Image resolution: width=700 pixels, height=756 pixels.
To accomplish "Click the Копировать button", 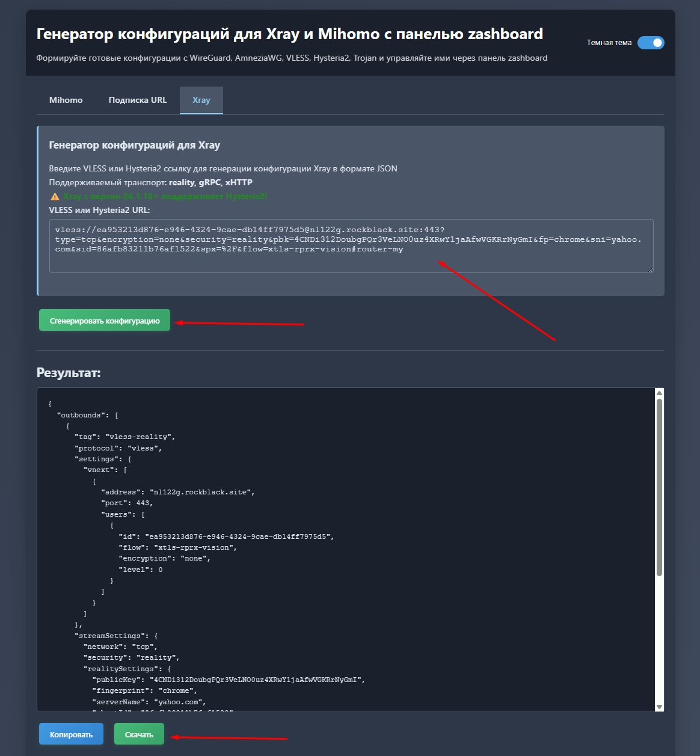I will point(71,734).
